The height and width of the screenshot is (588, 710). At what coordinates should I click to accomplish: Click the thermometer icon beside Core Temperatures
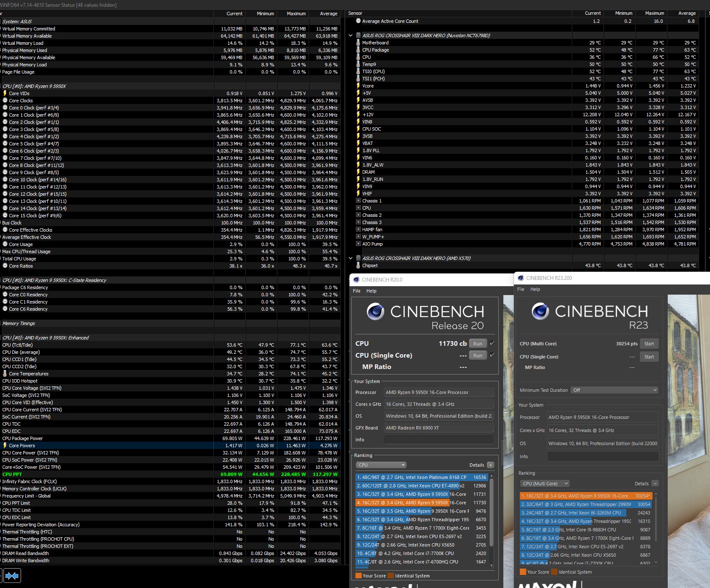5,374
